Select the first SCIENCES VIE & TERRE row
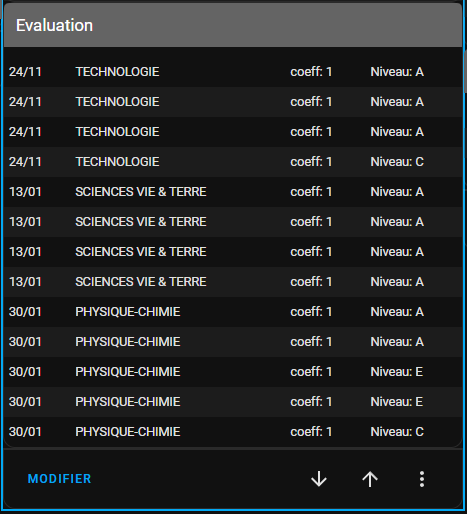 [233, 192]
